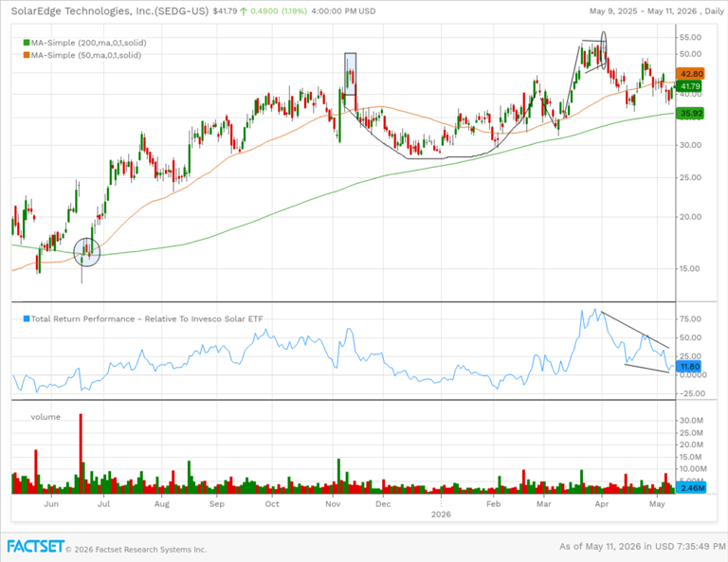Click the 15.00 price axis label
The image size is (728, 562).
pyautogui.click(x=690, y=268)
